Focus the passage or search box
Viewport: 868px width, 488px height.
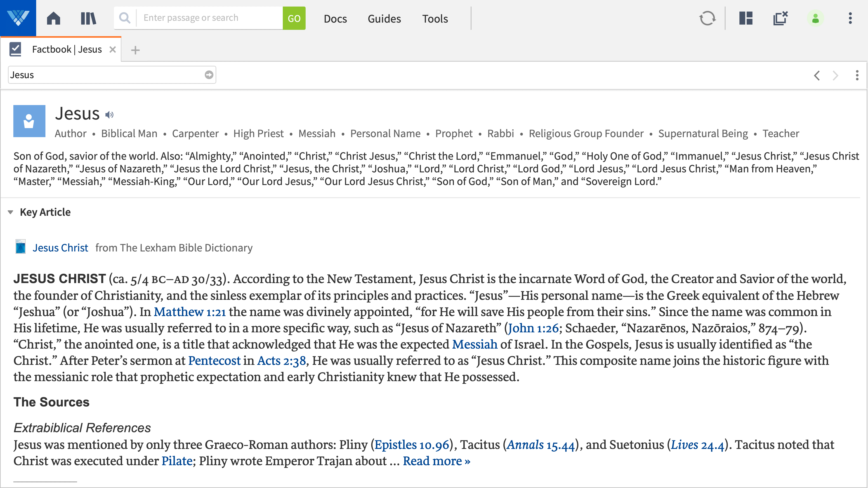pyautogui.click(x=210, y=18)
